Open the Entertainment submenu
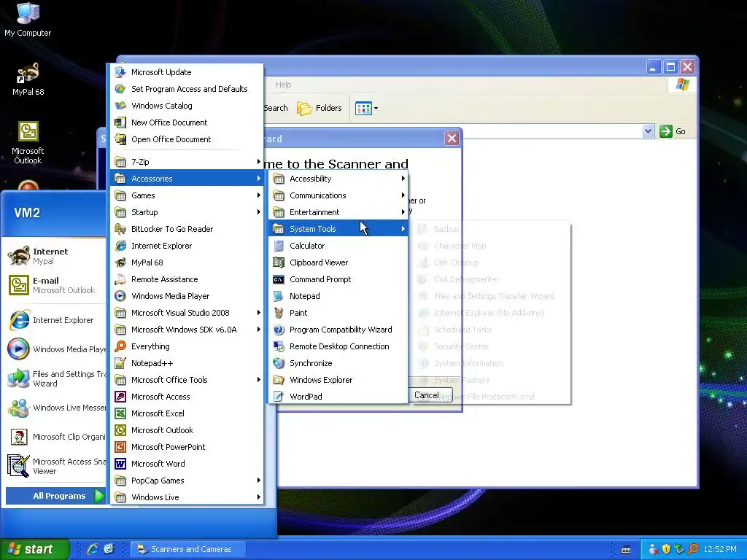This screenshot has height=560, width=747. tap(338, 212)
